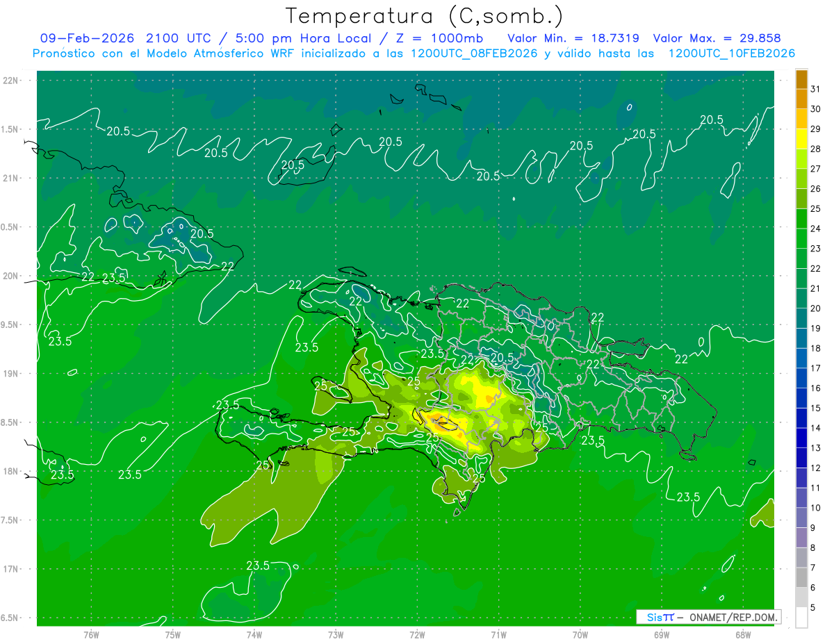Click the bright yellow swatch between 28 and 29
Image resolution: width=834 pixels, height=644 pixels.
click(801, 139)
